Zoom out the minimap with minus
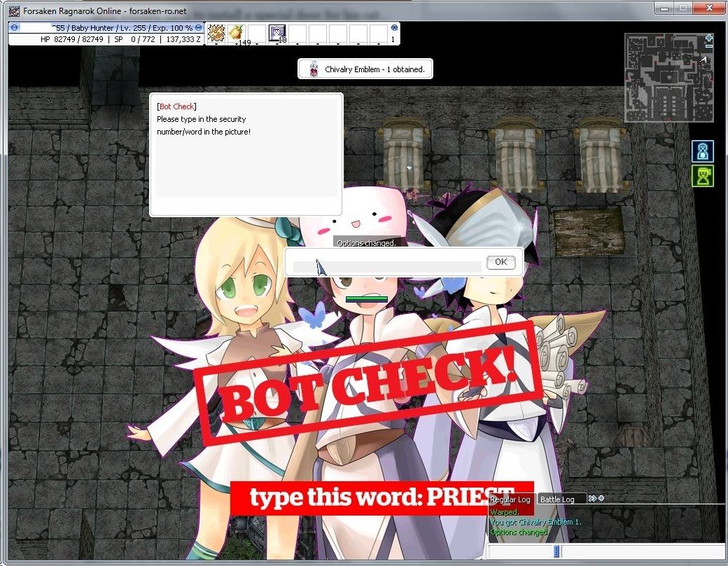This screenshot has height=566, width=728. click(x=708, y=46)
